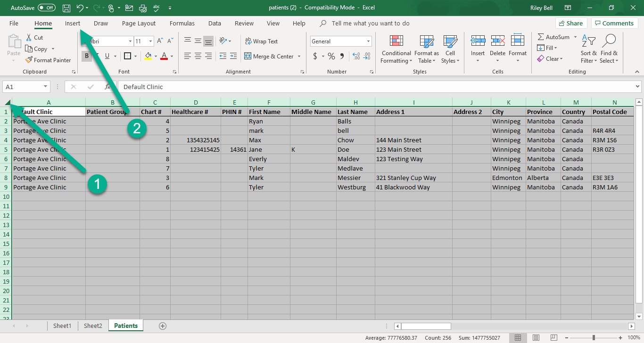Viewport: 644px width, 343px height.
Task: Click Fill Color paint bucket
Action: tap(148, 56)
